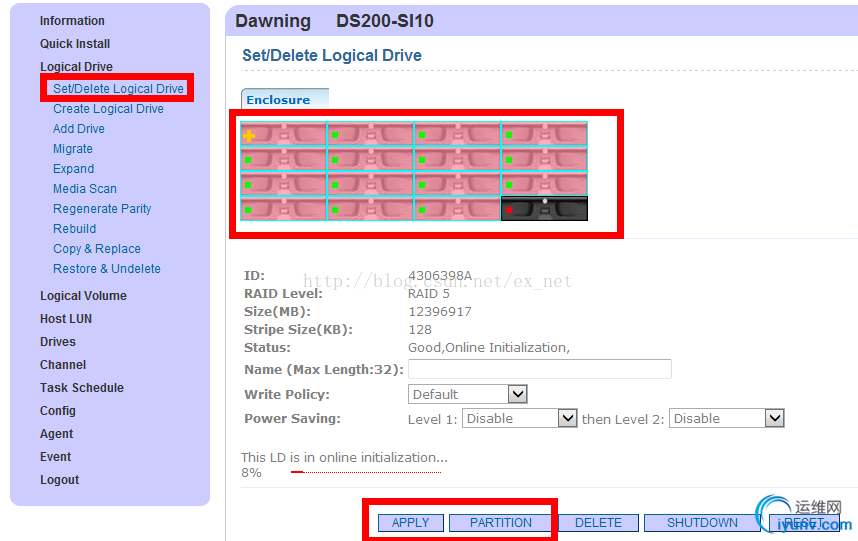Click the Name (Max Length:32) input field
The image size is (858, 541).
(540, 369)
